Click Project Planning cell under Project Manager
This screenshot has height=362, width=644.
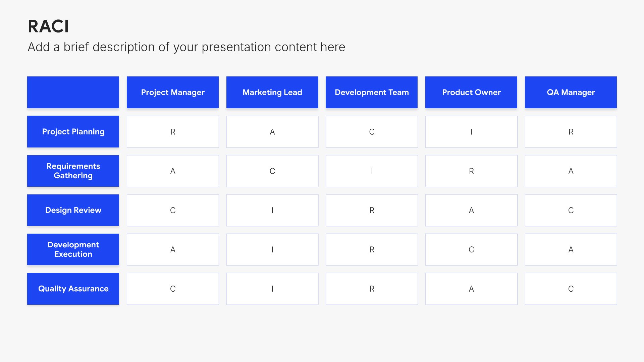tap(173, 132)
